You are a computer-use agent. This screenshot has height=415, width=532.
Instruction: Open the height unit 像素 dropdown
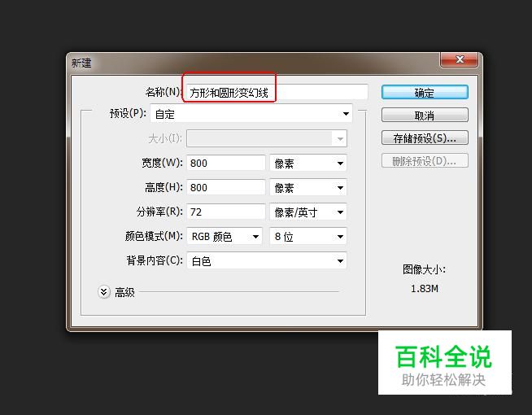click(308, 188)
